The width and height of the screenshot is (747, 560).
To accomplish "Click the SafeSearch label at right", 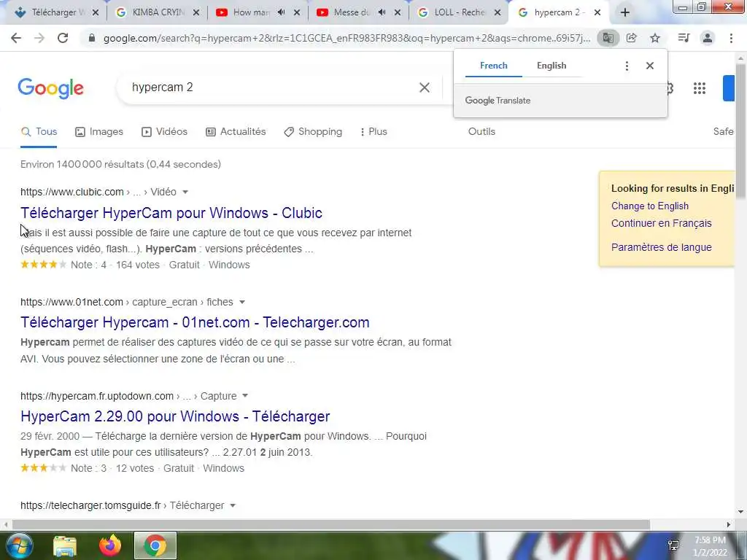I will 724,132.
